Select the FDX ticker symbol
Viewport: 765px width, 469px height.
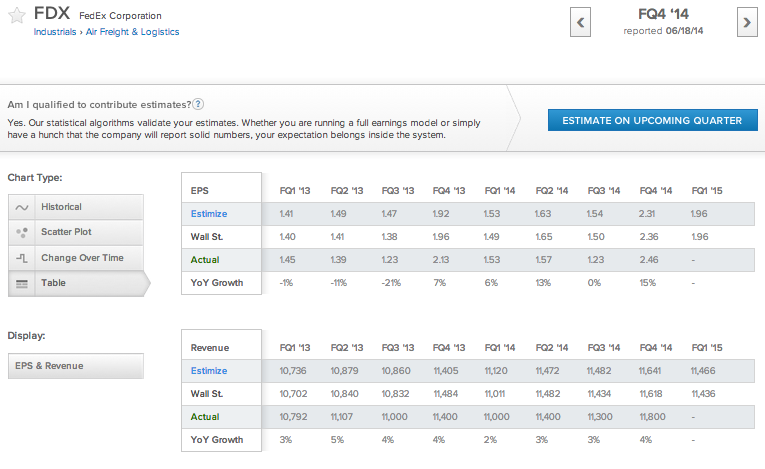click(52, 13)
